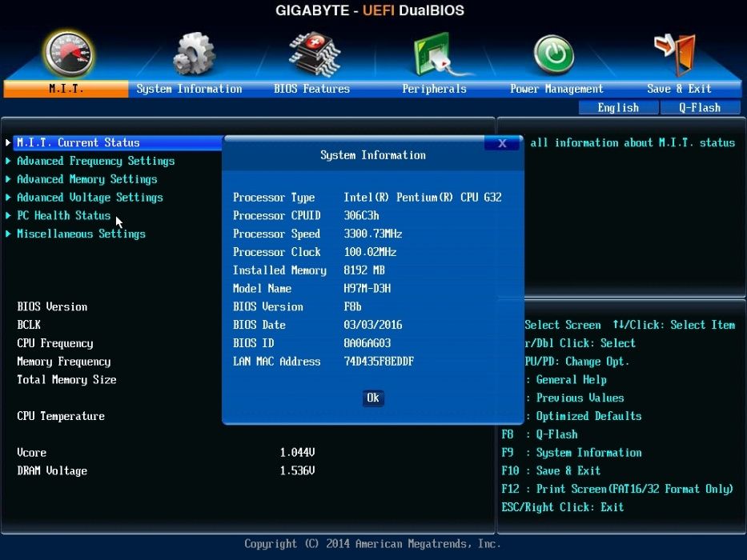Open PC Health Status submenu

tap(64, 215)
